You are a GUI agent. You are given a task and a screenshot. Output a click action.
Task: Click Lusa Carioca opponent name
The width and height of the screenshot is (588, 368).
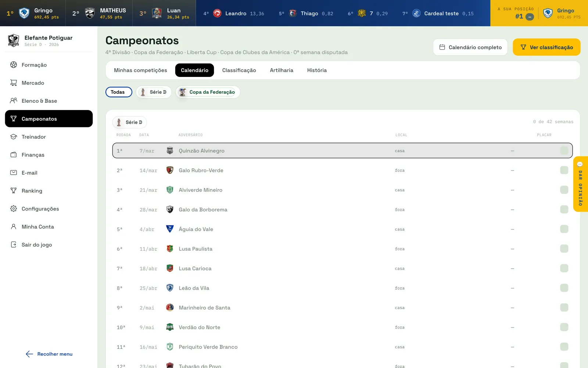195,268
